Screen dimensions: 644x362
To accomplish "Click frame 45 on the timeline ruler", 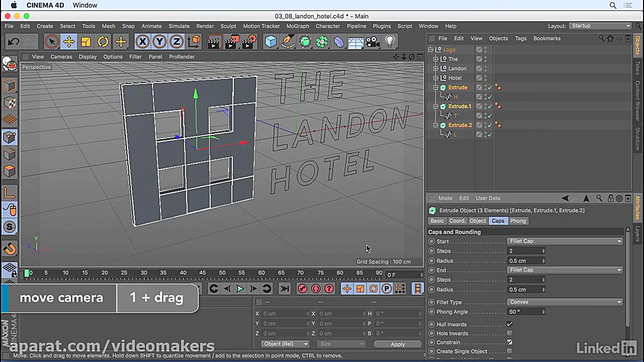I will coord(202,273).
